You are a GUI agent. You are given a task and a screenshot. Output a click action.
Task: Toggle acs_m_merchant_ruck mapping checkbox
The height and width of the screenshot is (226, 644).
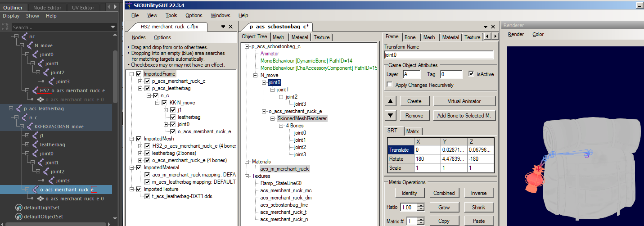tap(148, 175)
